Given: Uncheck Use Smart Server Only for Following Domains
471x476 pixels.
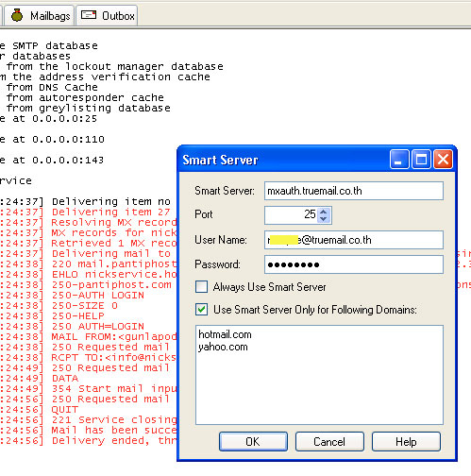Looking at the screenshot, I should point(201,310).
